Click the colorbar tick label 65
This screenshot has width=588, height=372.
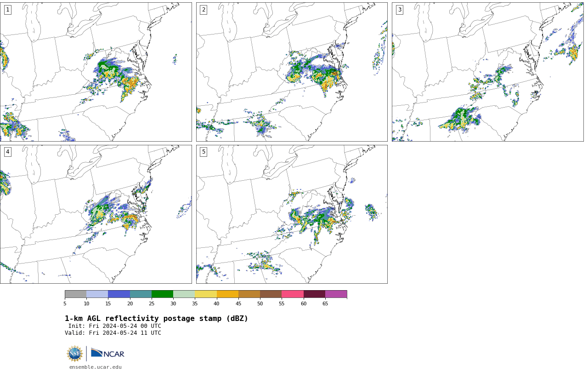pos(325,303)
